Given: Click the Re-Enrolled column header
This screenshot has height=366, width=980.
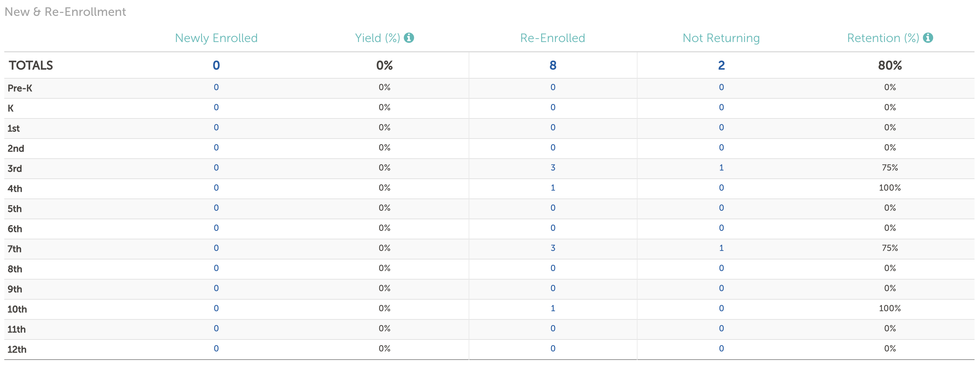Looking at the screenshot, I should 552,38.
